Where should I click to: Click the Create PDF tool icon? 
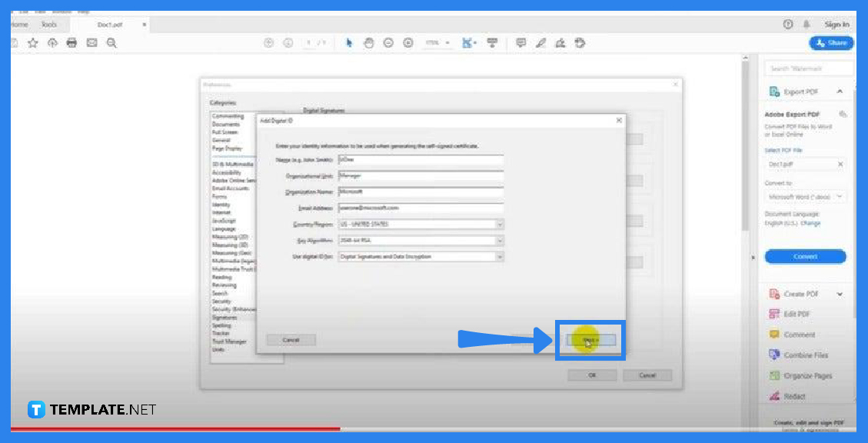click(774, 294)
